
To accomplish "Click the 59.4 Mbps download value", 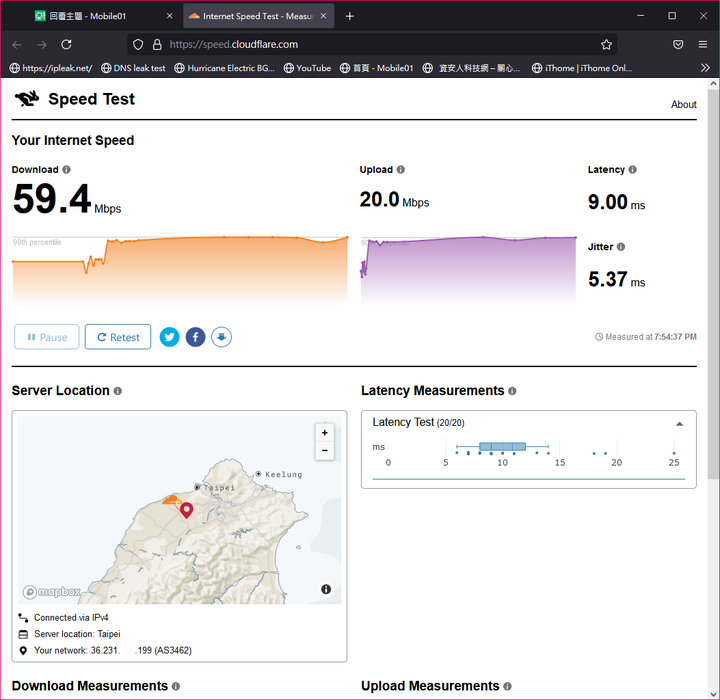I will pos(67,199).
